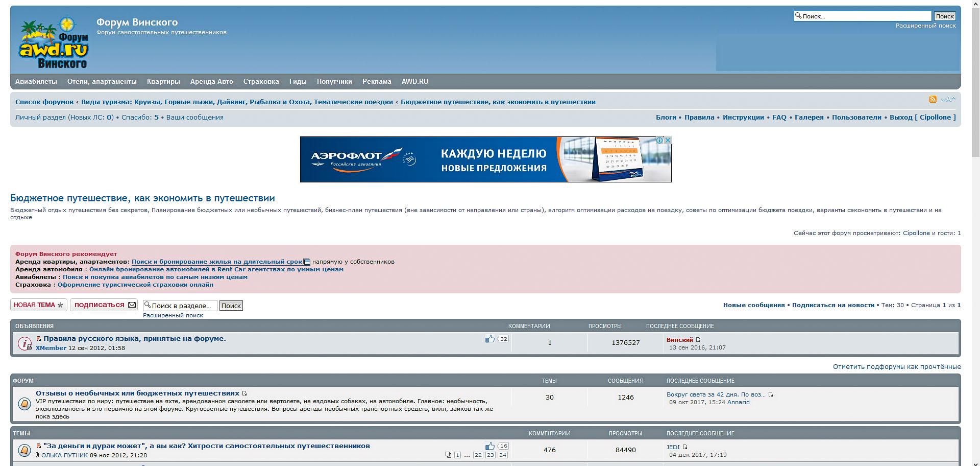Click the subforum folder icon for Отзывы
Viewport: 980px width, 466px height.
pos(24,404)
